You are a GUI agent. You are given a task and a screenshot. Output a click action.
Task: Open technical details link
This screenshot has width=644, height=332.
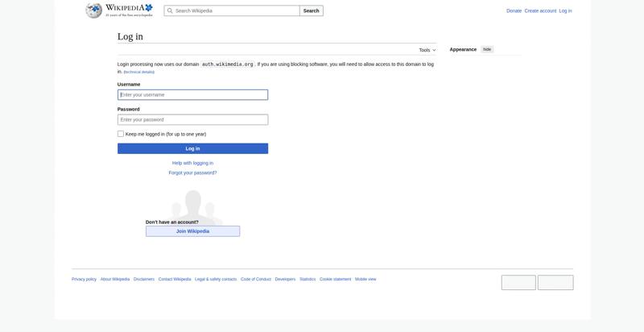coord(138,72)
